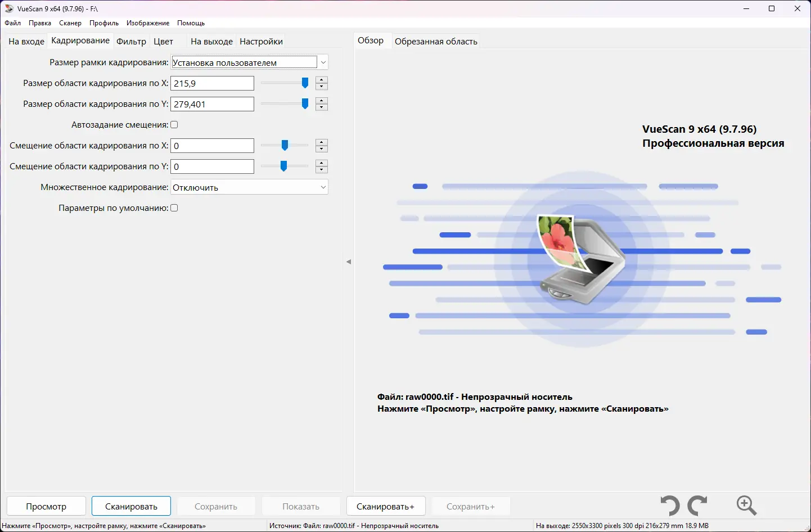Image resolution: width=811 pixels, height=532 pixels.
Task: Increase crop size X with up stepper arrow
Action: 322,80
